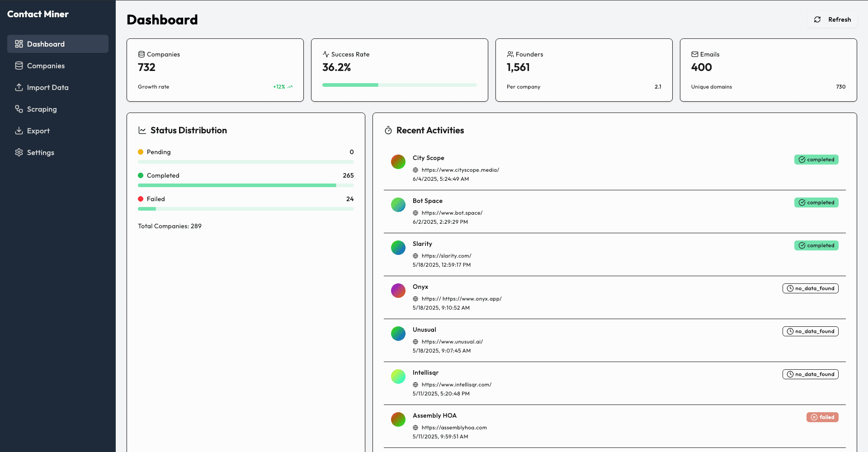This screenshot has width=868, height=452.
Task: Click the completed badge for City Scope
Action: [816, 160]
